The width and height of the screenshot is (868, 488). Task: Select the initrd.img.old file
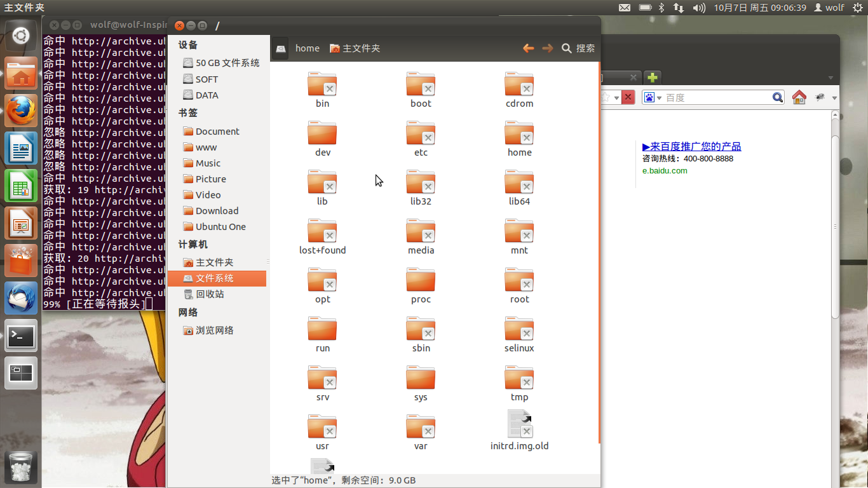[519, 424]
